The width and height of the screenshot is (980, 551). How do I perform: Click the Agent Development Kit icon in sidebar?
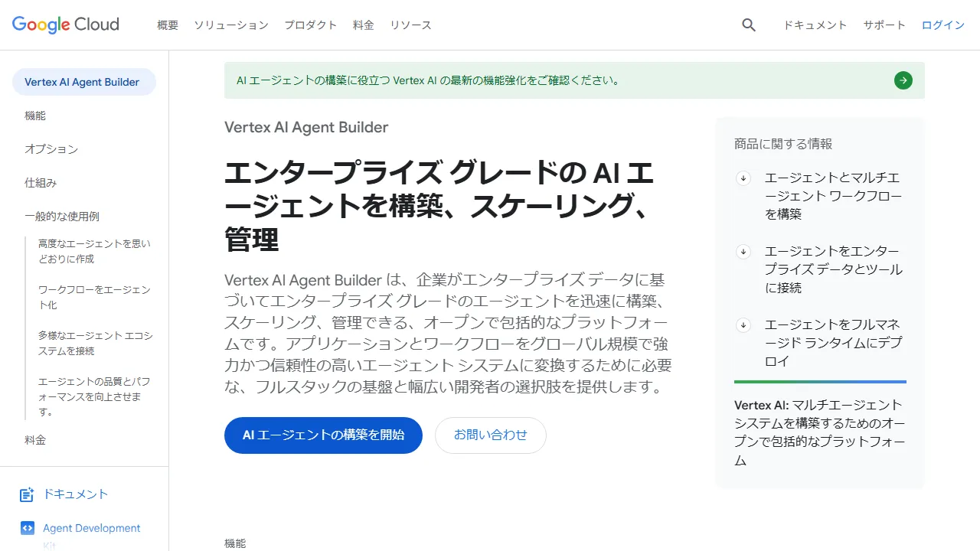[x=28, y=528]
